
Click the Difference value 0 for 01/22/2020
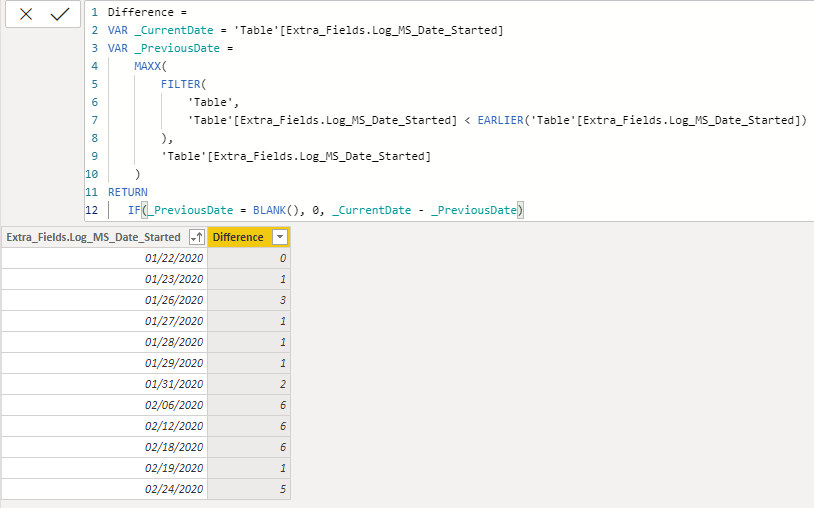(x=249, y=258)
